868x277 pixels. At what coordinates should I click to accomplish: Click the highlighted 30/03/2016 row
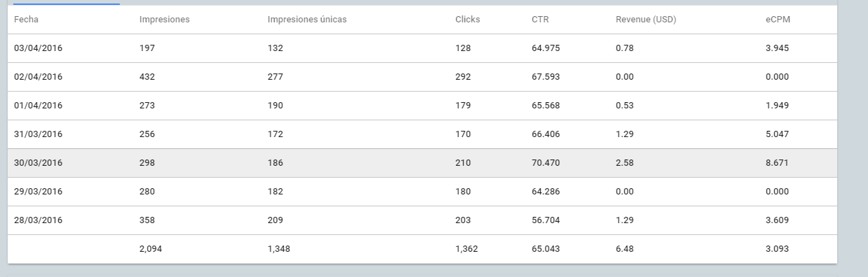click(x=422, y=163)
